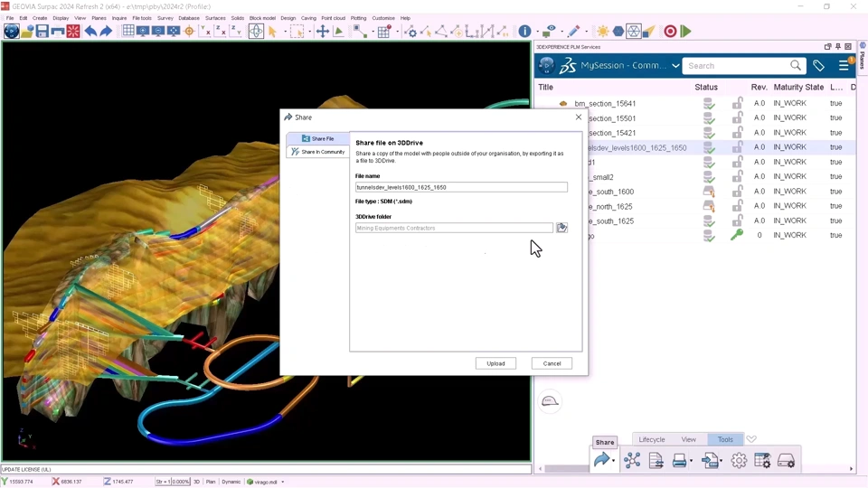This screenshot has width=868, height=488.
Task: Select Share in Community tab
Action: click(317, 152)
